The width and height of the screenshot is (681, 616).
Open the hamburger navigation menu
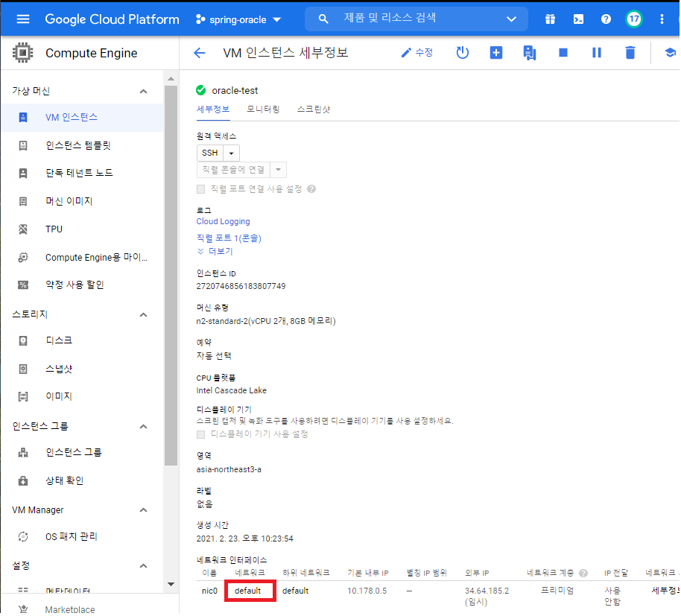(x=22, y=19)
